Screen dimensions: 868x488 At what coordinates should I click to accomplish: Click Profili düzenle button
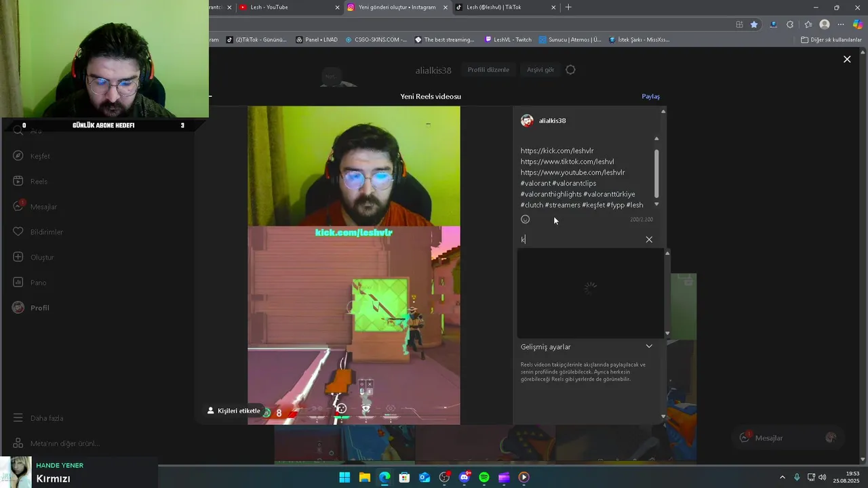tap(488, 70)
